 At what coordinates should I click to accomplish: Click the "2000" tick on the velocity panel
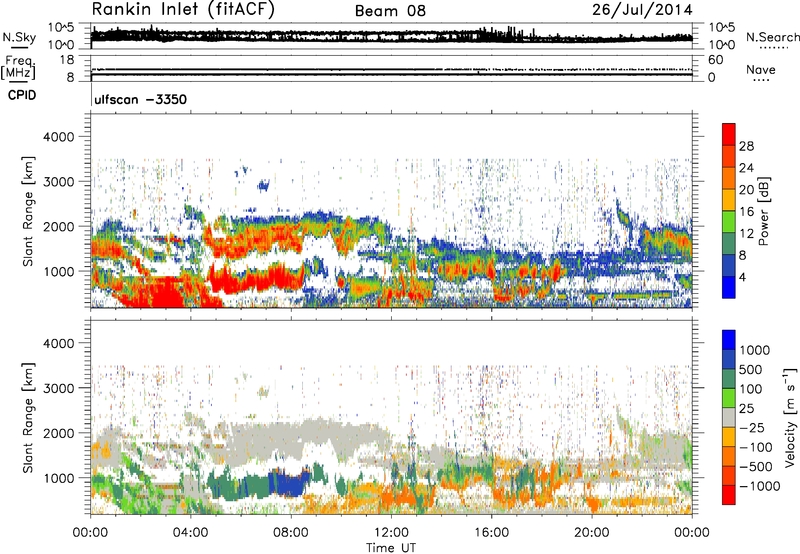(x=58, y=433)
